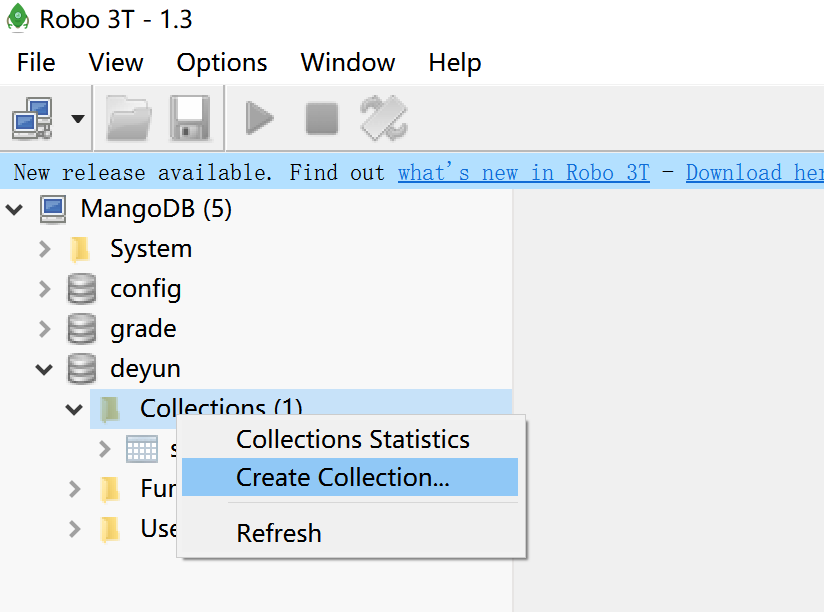
Task: Click the Connect computers toolbar icon
Action: (32, 118)
